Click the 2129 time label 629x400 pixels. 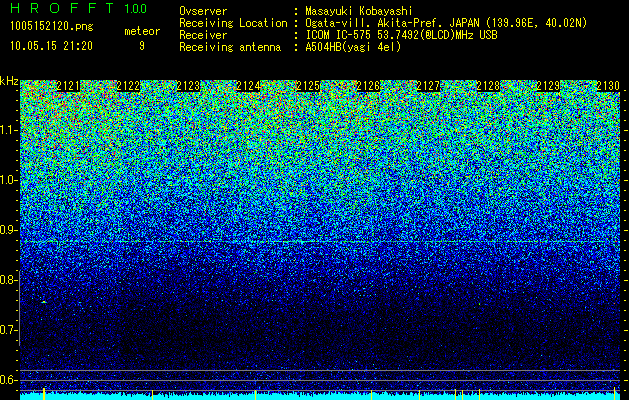click(548, 86)
